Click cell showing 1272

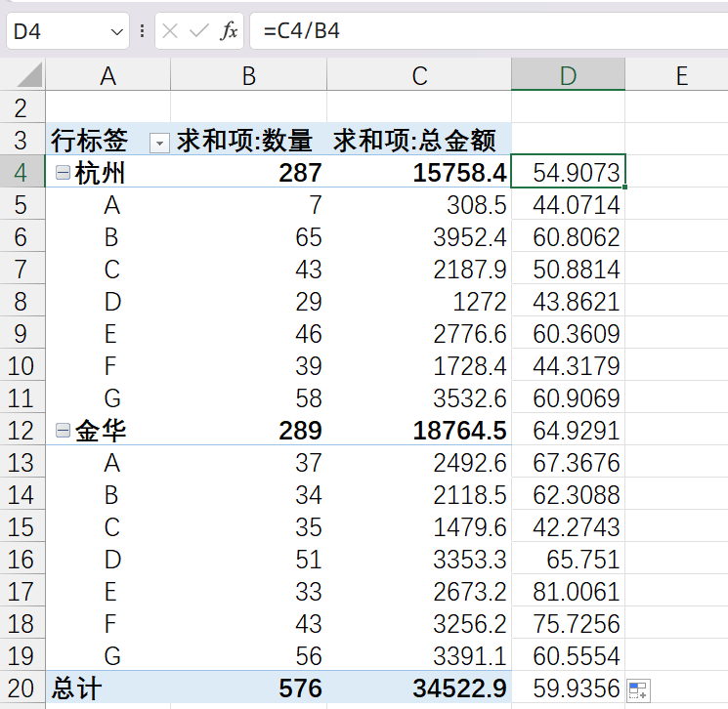(419, 301)
